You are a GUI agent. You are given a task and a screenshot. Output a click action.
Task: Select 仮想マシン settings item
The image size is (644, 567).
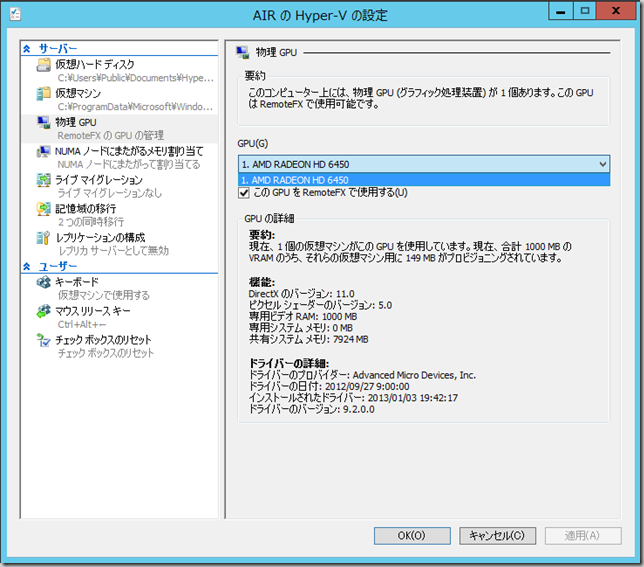[x=120, y=99]
